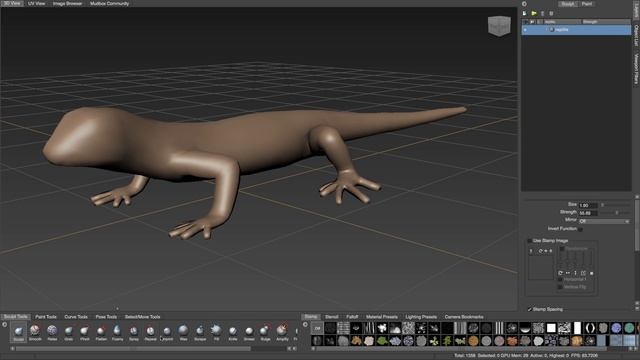Image resolution: width=640 pixels, height=360 pixels.
Task: Click the Size slider
Action: [x=616, y=205]
